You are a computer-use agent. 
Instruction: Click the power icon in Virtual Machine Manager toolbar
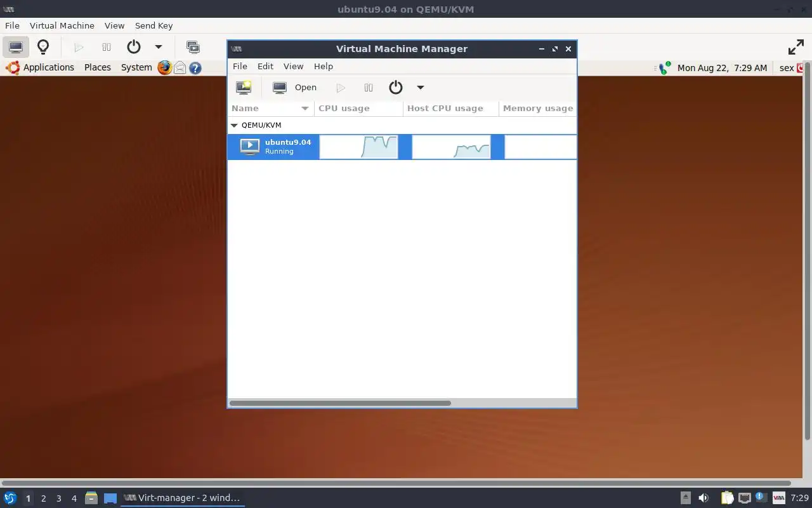396,88
